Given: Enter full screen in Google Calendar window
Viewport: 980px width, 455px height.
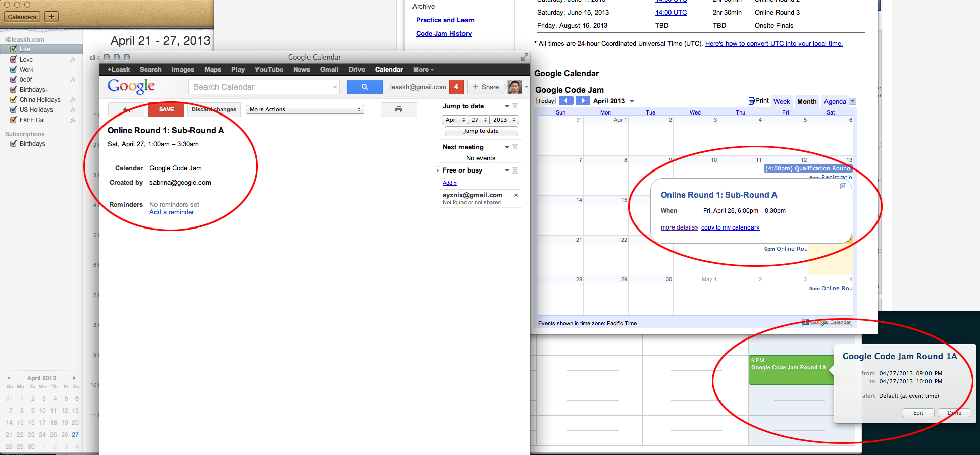Looking at the screenshot, I should tap(524, 57).
